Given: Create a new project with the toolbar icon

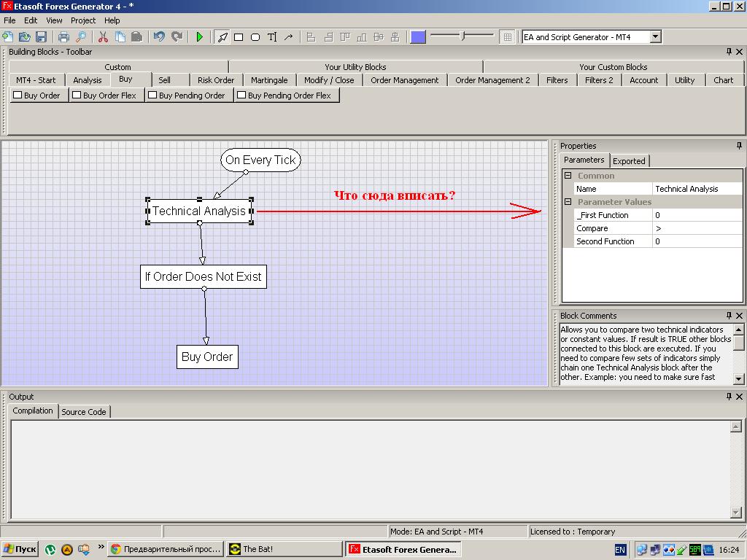Looking at the screenshot, I should click(x=8, y=36).
